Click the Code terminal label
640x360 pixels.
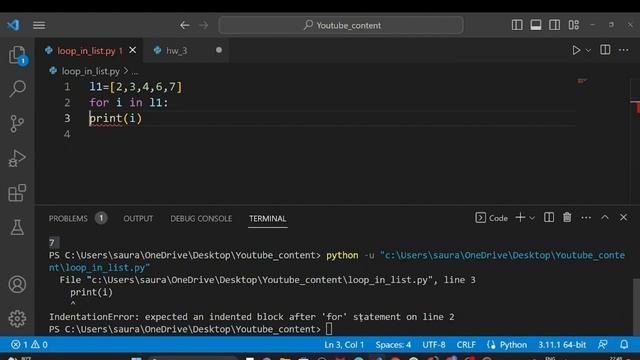tap(498, 219)
